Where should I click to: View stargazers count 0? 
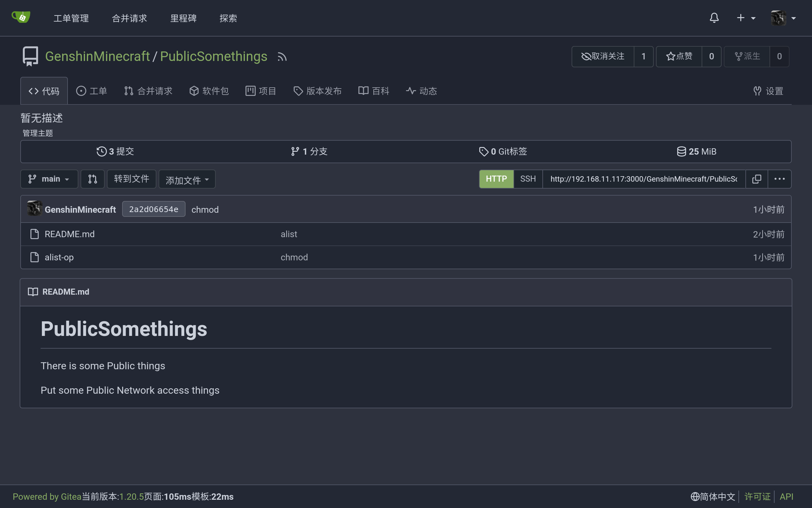point(711,56)
